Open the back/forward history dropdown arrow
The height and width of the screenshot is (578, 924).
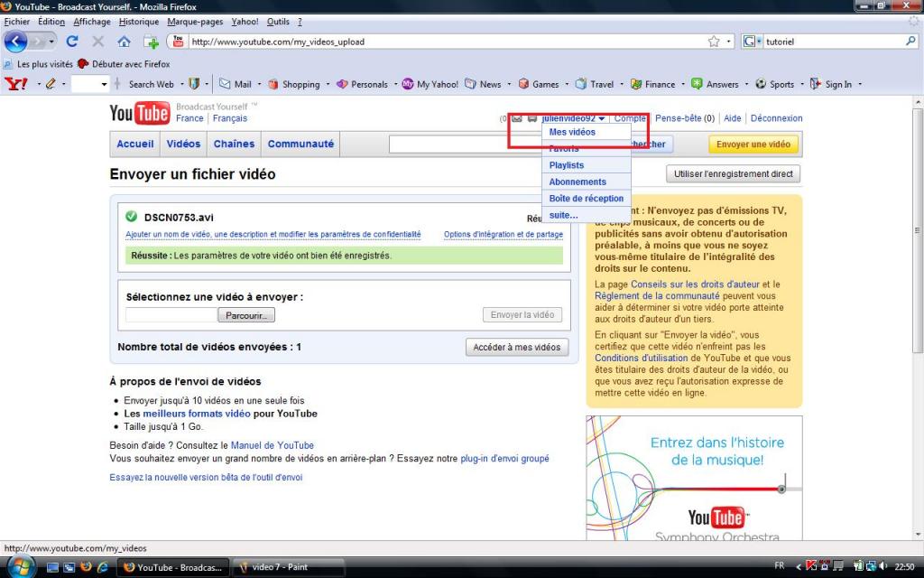(51, 42)
